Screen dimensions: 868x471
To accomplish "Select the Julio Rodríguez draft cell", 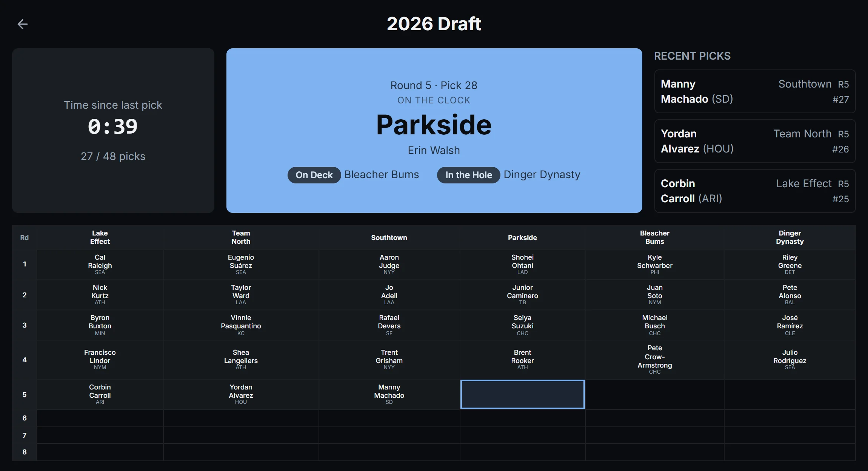I will pyautogui.click(x=790, y=360).
